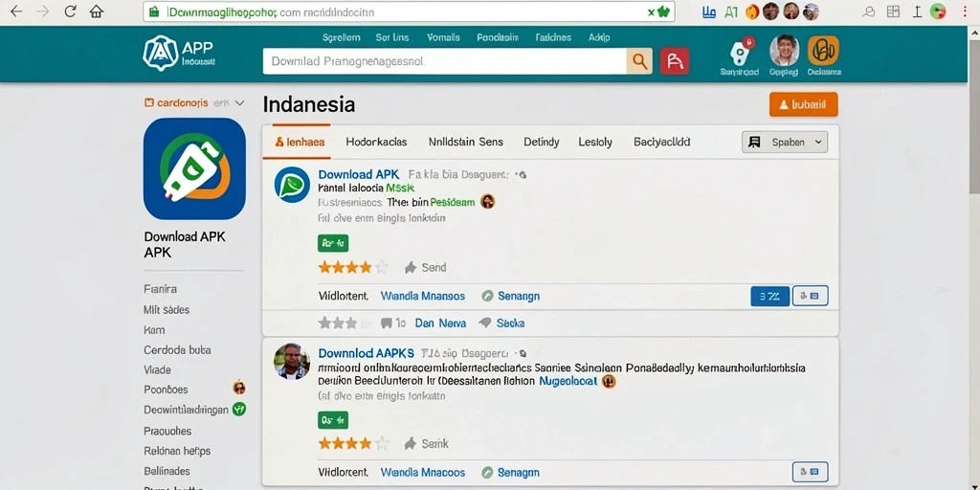
Task: Open the Faildnes header menu
Action: (553, 37)
